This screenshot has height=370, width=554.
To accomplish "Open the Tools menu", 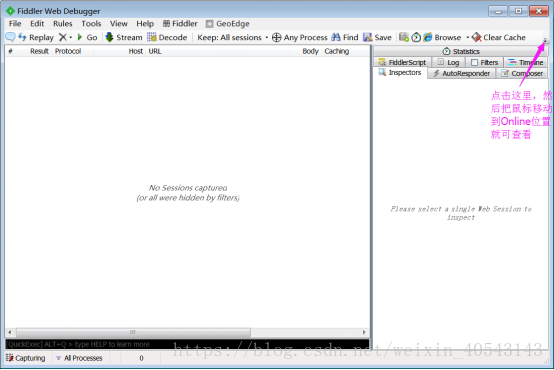I will click(91, 24).
